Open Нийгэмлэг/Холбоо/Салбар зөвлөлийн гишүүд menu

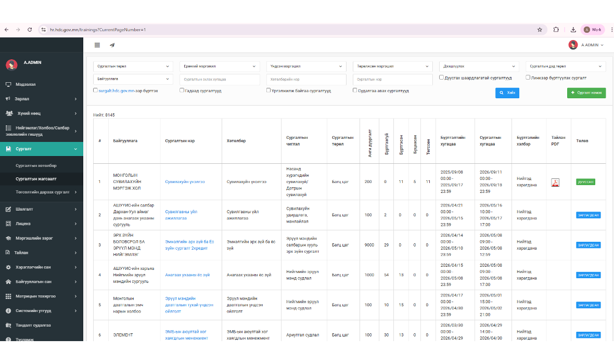coord(42,131)
